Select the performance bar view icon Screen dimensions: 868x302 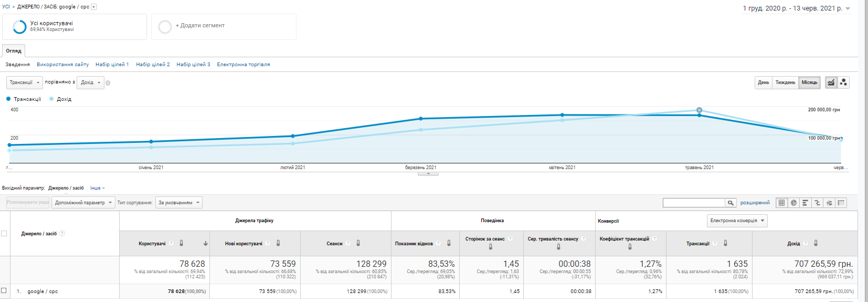click(x=805, y=203)
